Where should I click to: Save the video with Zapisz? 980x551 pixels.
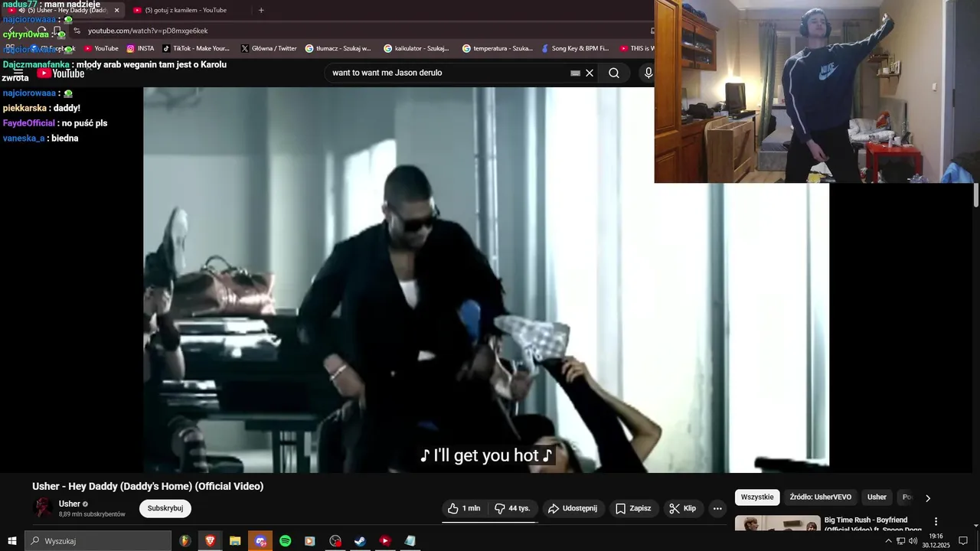point(633,508)
